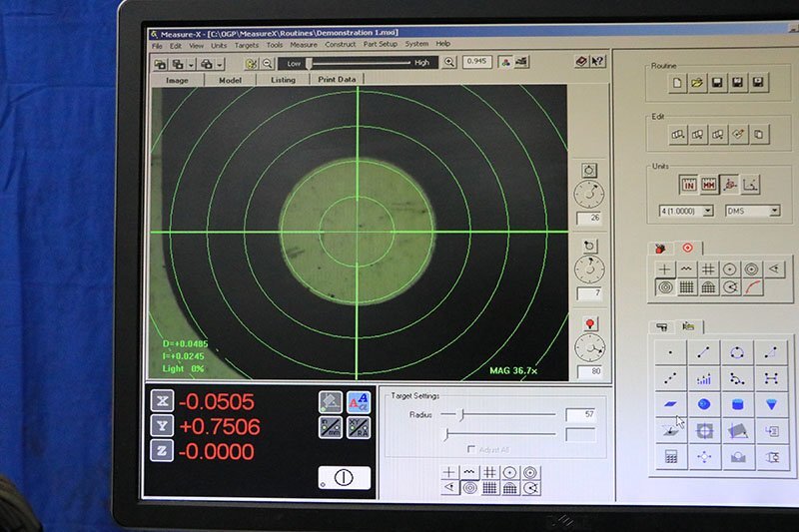Select the blue Plane measure tool

tap(670, 404)
